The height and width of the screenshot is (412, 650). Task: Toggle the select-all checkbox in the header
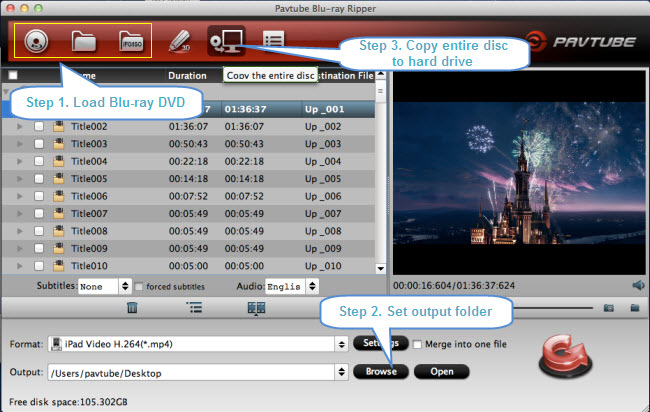(13, 75)
